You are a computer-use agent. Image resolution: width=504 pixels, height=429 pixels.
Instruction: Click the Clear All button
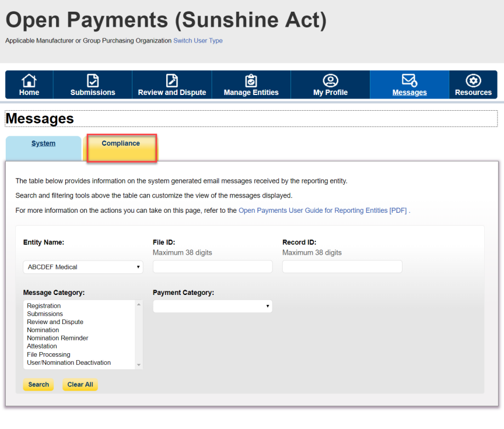pos(80,385)
